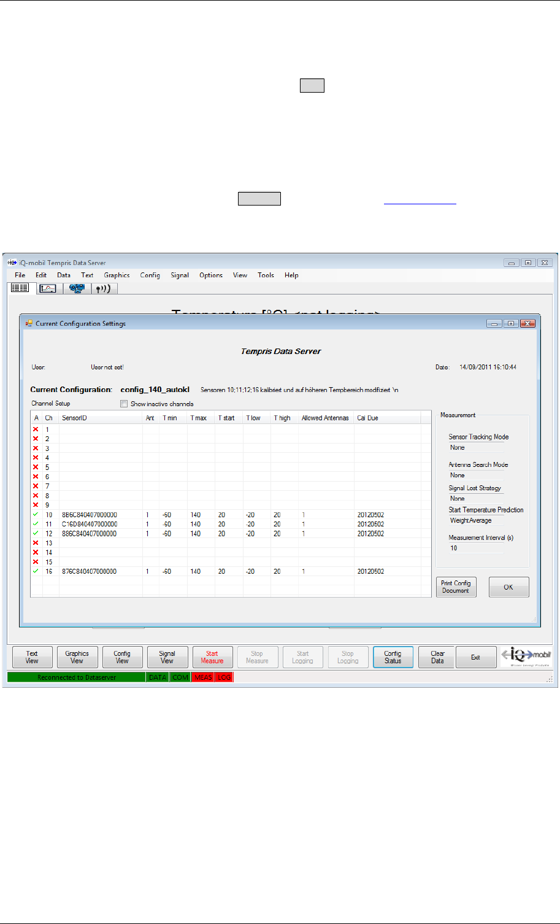Click the Signal Lost Strategy None value
The height and width of the screenshot is (924, 560).
[475, 498]
